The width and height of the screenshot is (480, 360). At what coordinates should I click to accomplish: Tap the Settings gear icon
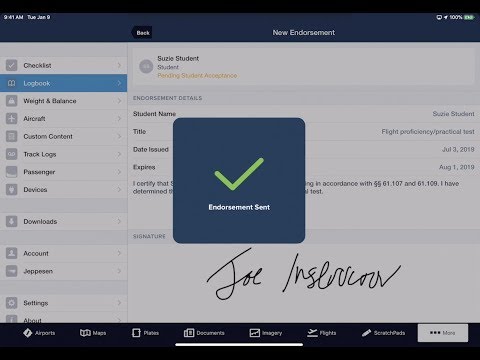tap(11, 303)
